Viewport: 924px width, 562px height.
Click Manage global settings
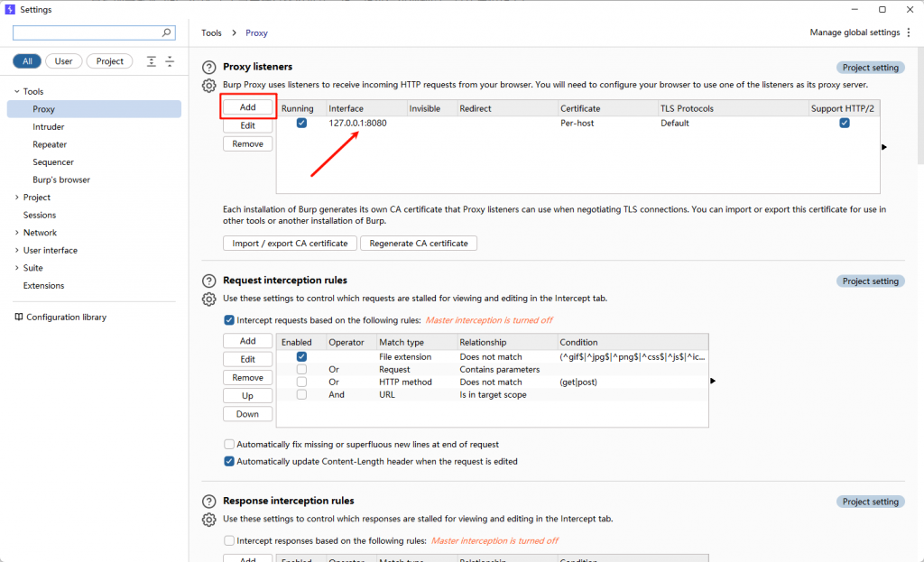click(x=855, y=32)
